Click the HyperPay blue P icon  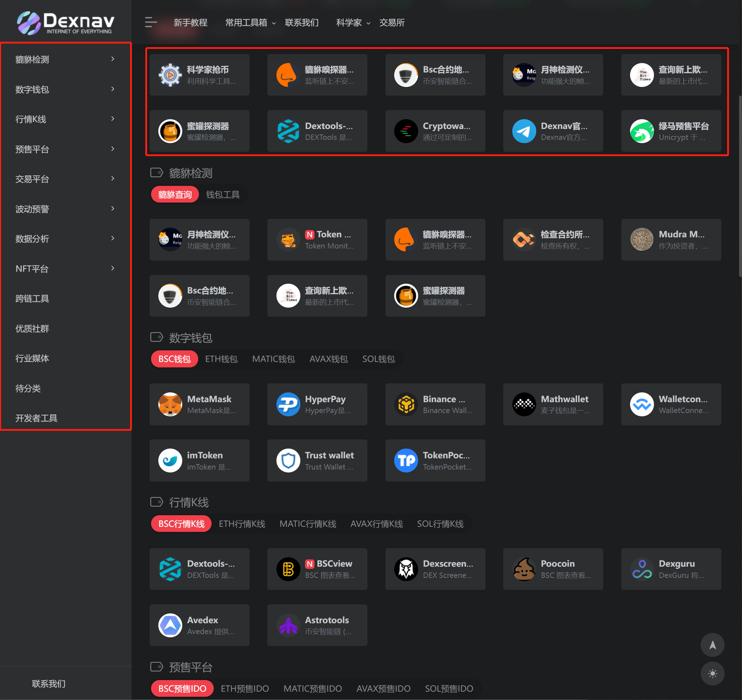click(x=288, y=404)
